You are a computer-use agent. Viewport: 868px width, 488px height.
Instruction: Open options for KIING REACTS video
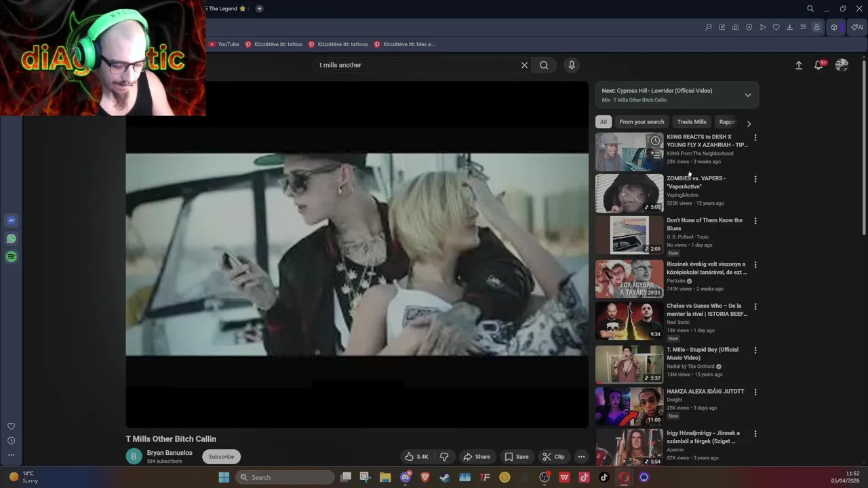(755, 138)
